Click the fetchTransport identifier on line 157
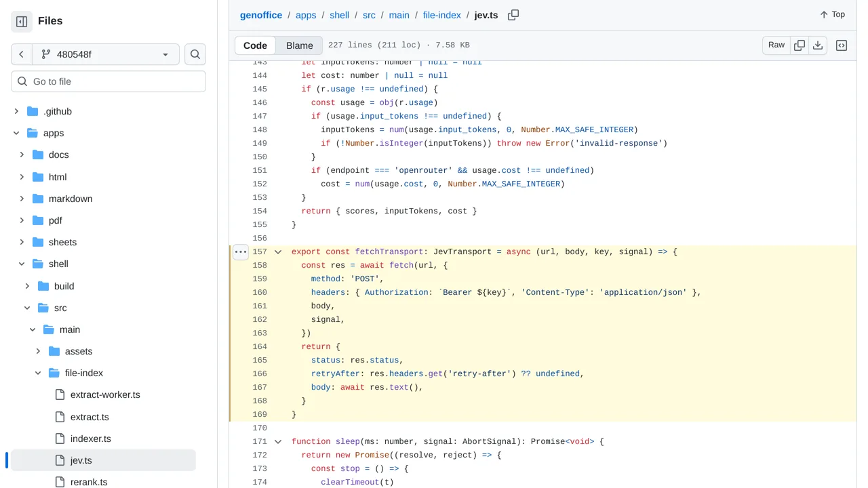The image size is (868, 488). (x=389, y=251)
